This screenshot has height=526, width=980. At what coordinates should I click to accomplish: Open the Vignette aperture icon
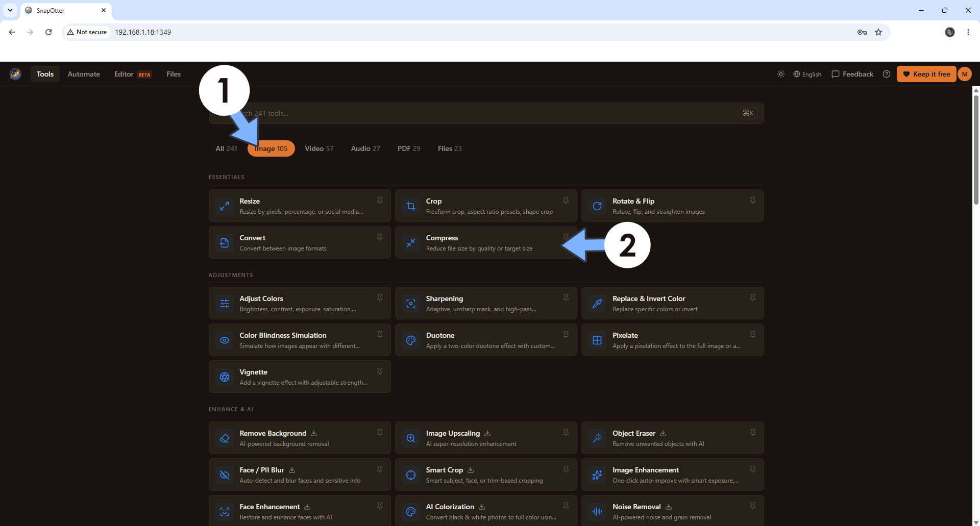(x=225, y=377)
